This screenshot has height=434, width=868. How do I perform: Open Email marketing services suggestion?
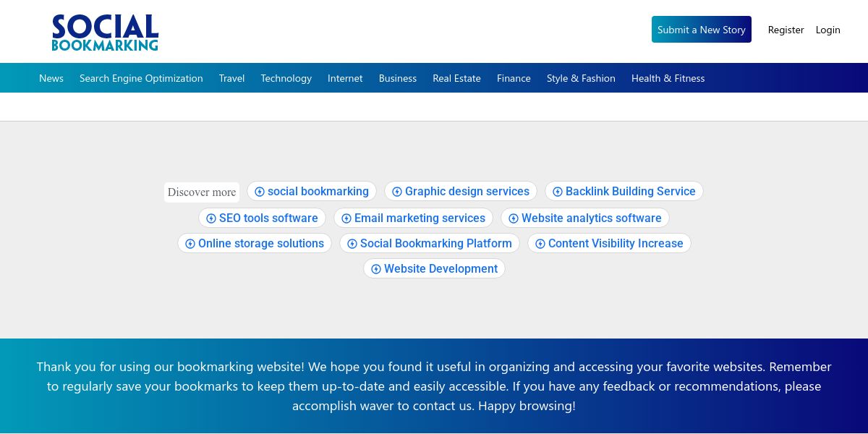tap(413, 218)
